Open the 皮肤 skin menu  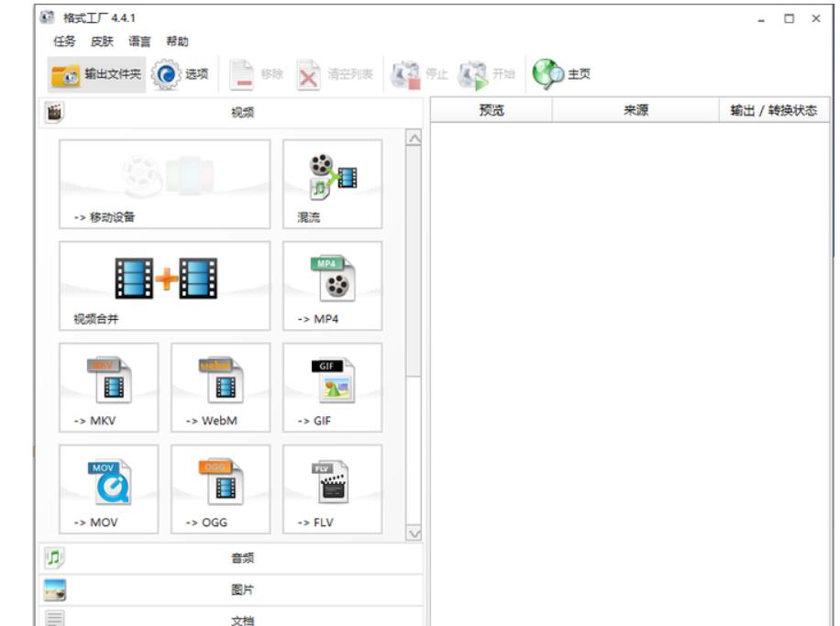[102, 41]
